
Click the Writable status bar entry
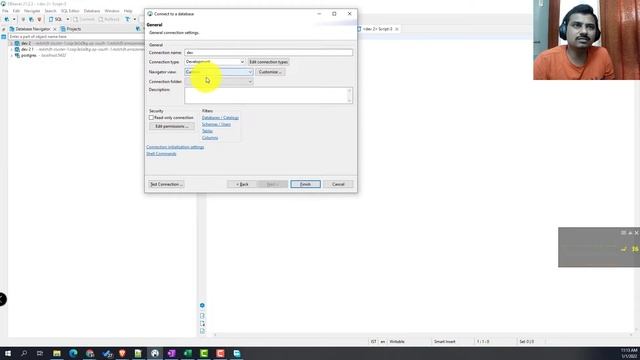[397, 342]
